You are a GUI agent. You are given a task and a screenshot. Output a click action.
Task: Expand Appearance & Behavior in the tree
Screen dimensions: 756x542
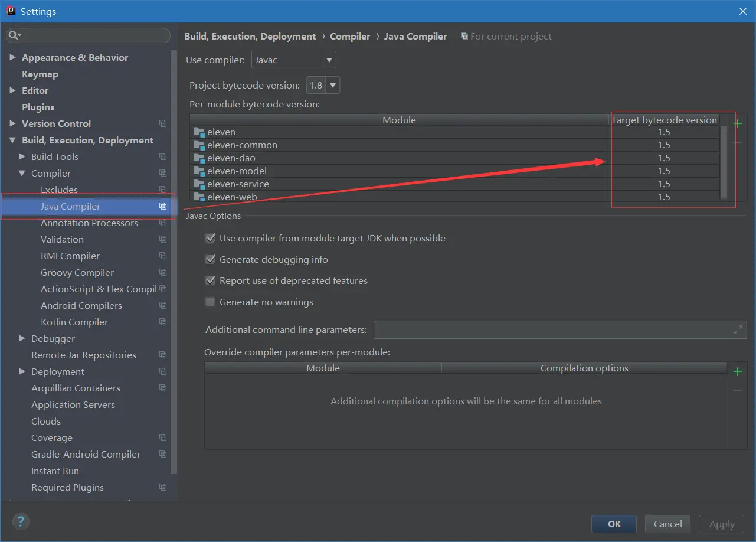pyautogui.click(x=12, y=58)
